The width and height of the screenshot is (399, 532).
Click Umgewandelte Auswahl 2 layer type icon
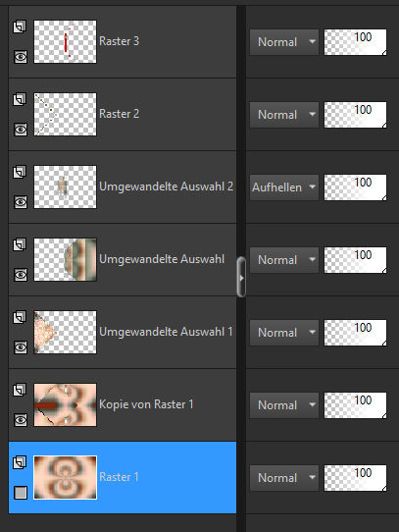[20, 172]
